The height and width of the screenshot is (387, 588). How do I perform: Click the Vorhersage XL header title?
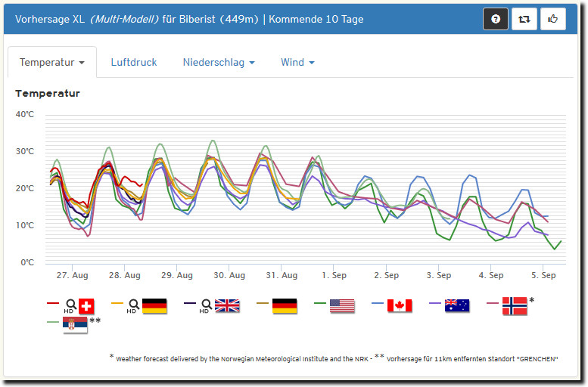189,19
